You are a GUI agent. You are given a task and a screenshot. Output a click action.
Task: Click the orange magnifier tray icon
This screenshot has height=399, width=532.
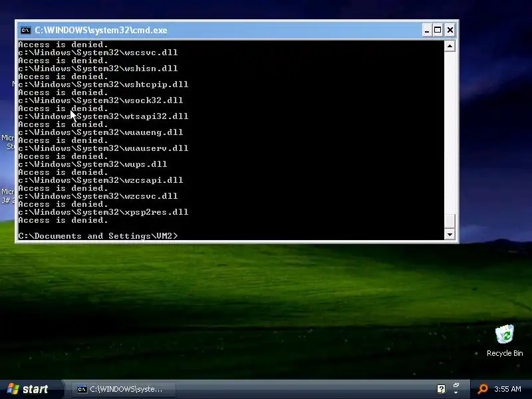[x=483, y=389]
